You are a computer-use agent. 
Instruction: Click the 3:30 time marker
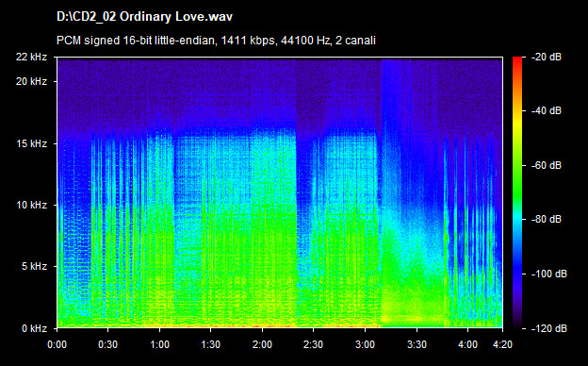tap(416, 344)
